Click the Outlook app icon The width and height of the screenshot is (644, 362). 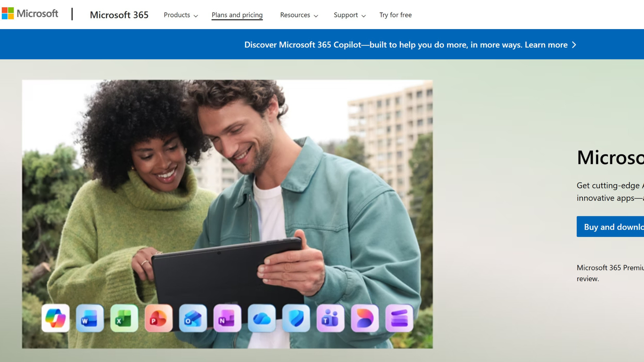[193, 318]
